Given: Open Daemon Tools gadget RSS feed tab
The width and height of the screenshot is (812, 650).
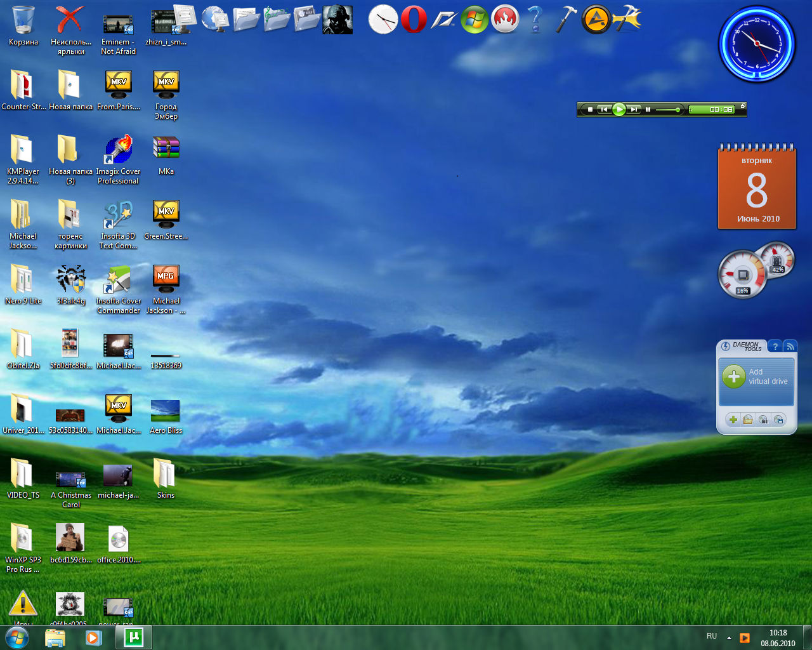Looking at the screenshot, I should pos(790,347).
